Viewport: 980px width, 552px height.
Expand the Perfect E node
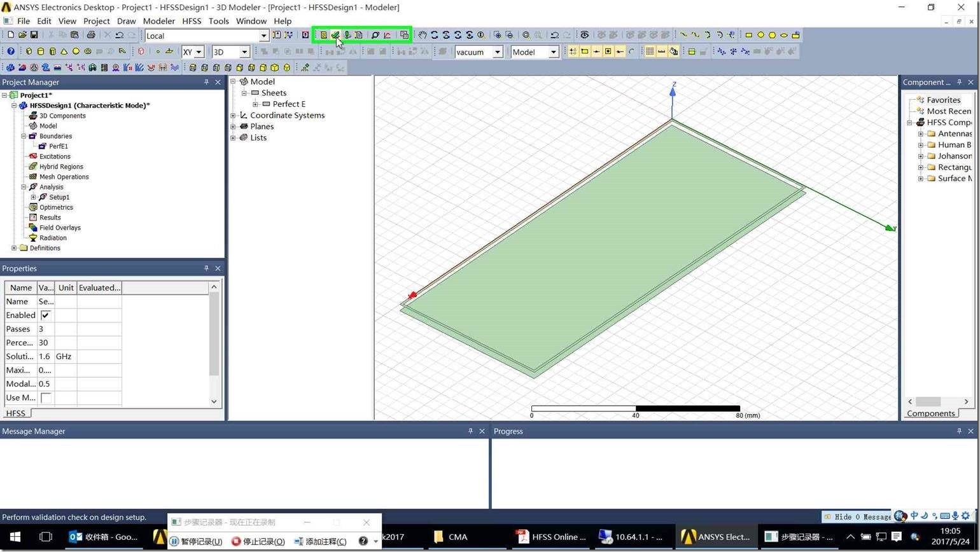click(x=255, y=104)
